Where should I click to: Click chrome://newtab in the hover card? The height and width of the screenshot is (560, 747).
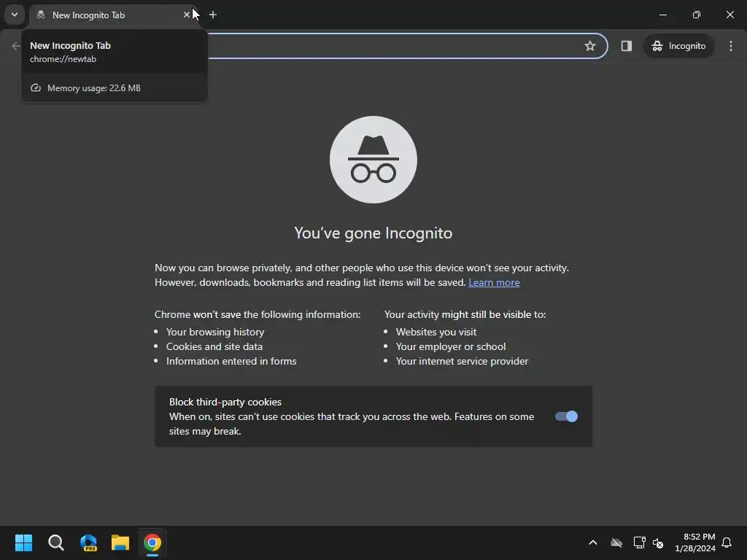pos(63,59)
